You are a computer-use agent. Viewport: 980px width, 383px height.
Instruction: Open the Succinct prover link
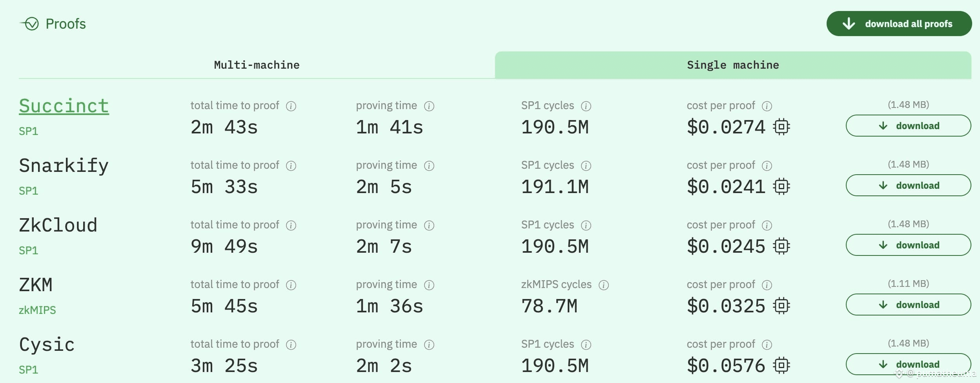click(64, 106)
